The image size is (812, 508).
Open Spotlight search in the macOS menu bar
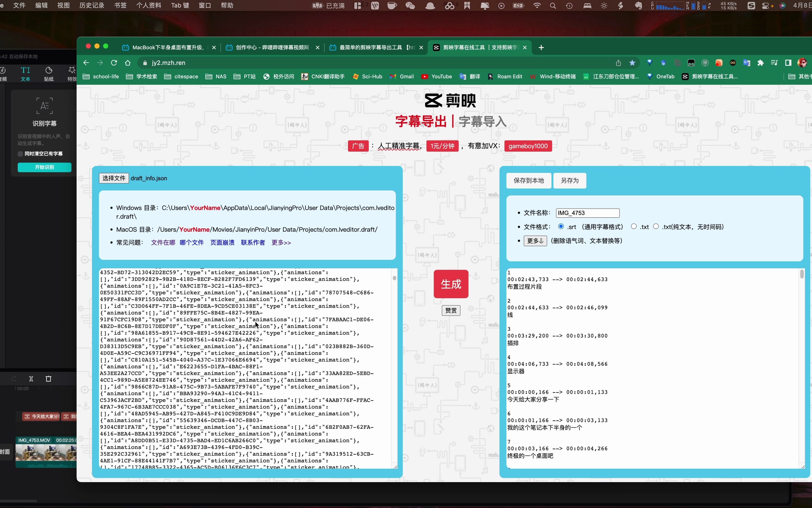pyautogui.click(x=553, y=6)
